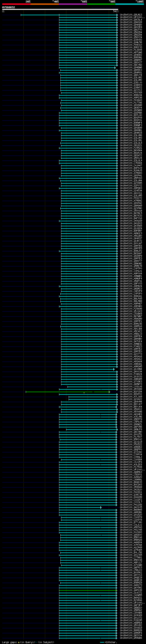Select the label UniRef100_Q56ZD4
The width and height of the screenshot is (146, 644).
(x=131, y=32)
